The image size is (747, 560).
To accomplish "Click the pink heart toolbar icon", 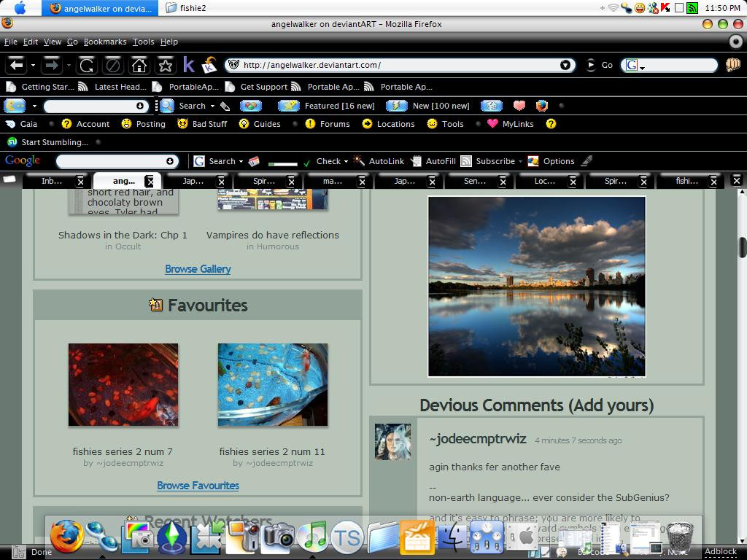I will pos(519,106).
